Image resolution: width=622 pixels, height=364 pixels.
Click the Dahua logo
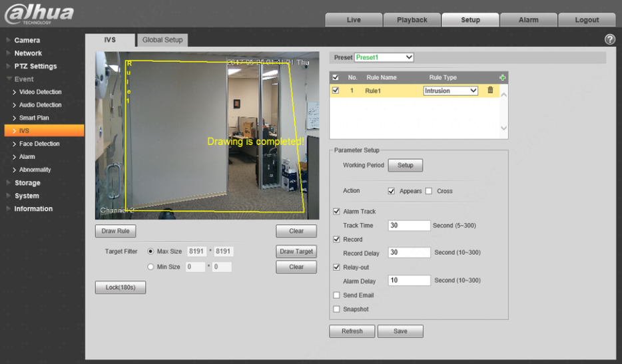(39, 14)
